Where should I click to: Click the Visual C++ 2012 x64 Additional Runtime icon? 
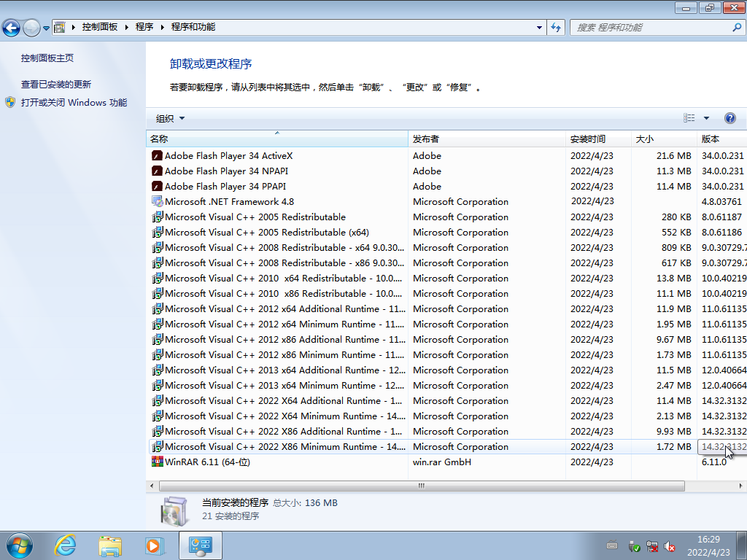158,308
